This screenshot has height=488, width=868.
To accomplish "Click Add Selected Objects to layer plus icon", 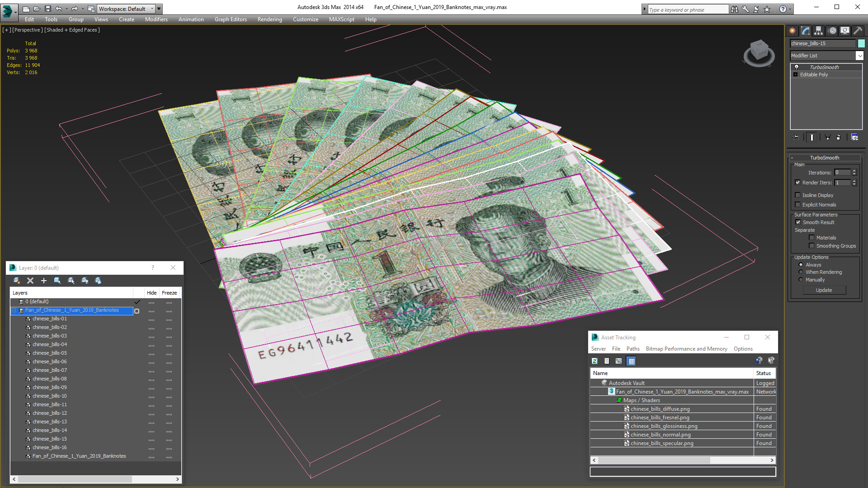I will pyautogui.click(x=44, y=281).
